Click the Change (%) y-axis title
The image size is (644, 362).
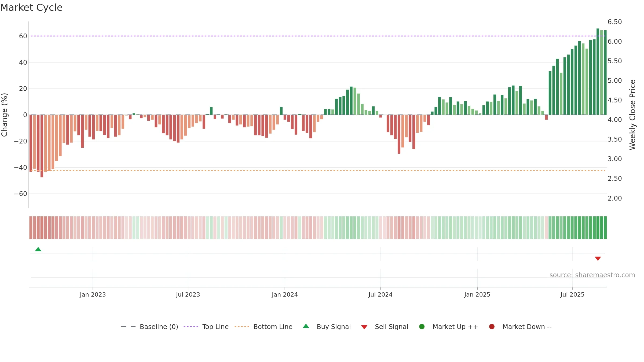4,115
